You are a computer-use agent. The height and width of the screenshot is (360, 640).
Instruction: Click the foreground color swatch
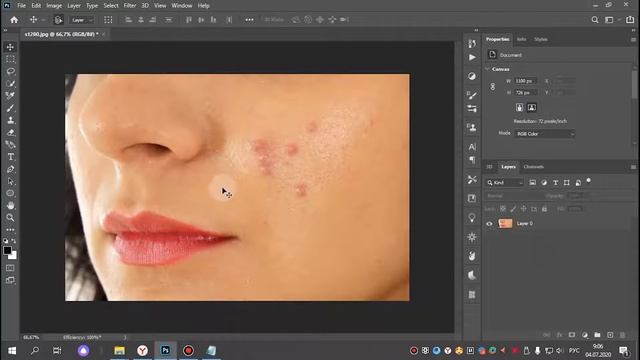tap(7, 250)
